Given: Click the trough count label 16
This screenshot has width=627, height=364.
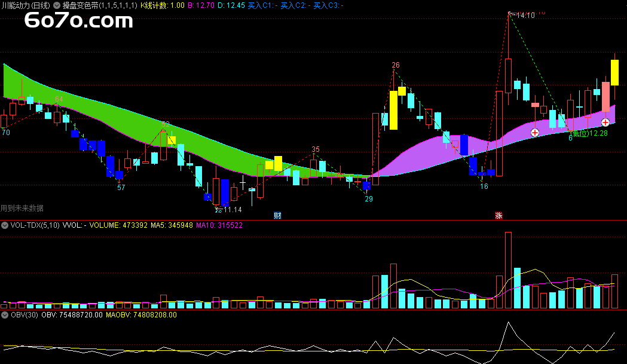Looking at the screenshot, I should coord(484,186).
